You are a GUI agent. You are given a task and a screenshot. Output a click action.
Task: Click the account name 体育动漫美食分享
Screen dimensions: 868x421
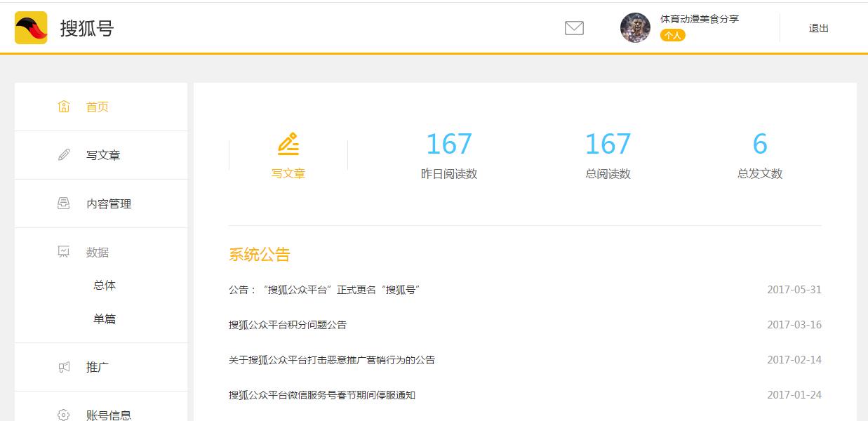coord(700,19)
